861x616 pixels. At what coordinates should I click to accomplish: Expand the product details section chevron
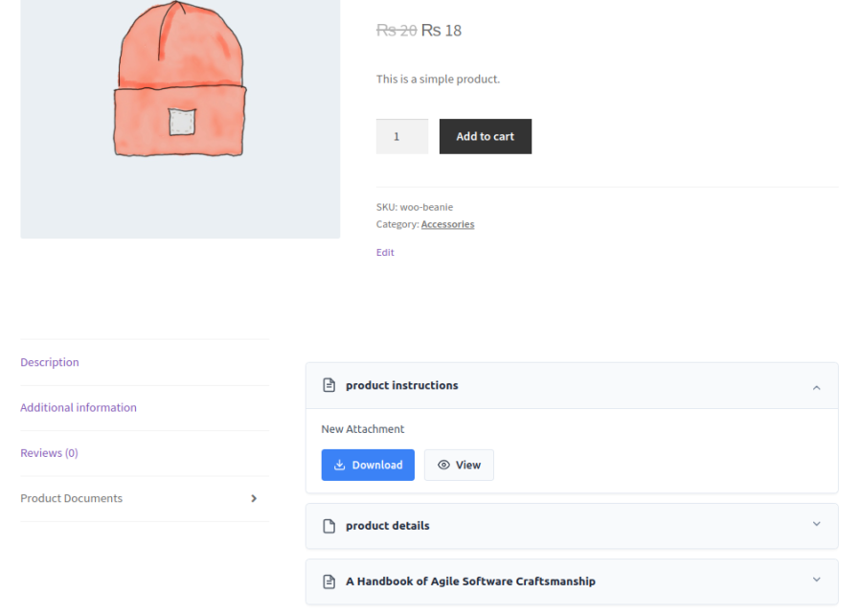pos(816,525)
